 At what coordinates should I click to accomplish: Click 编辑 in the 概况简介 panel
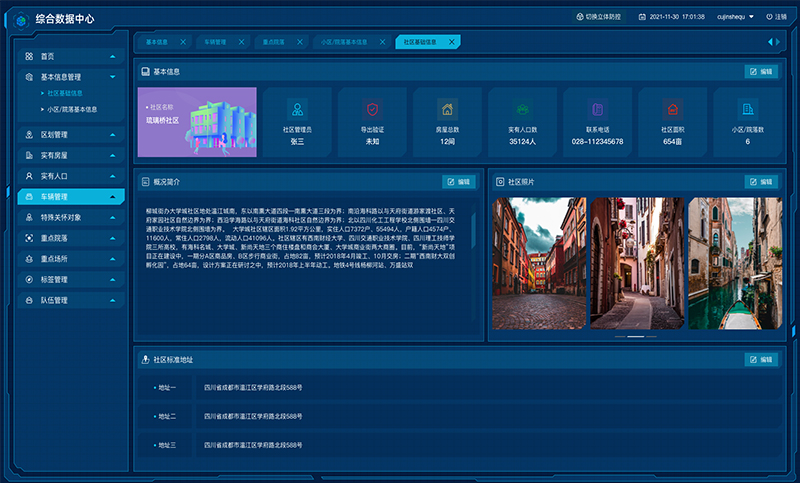pos(459,182)
